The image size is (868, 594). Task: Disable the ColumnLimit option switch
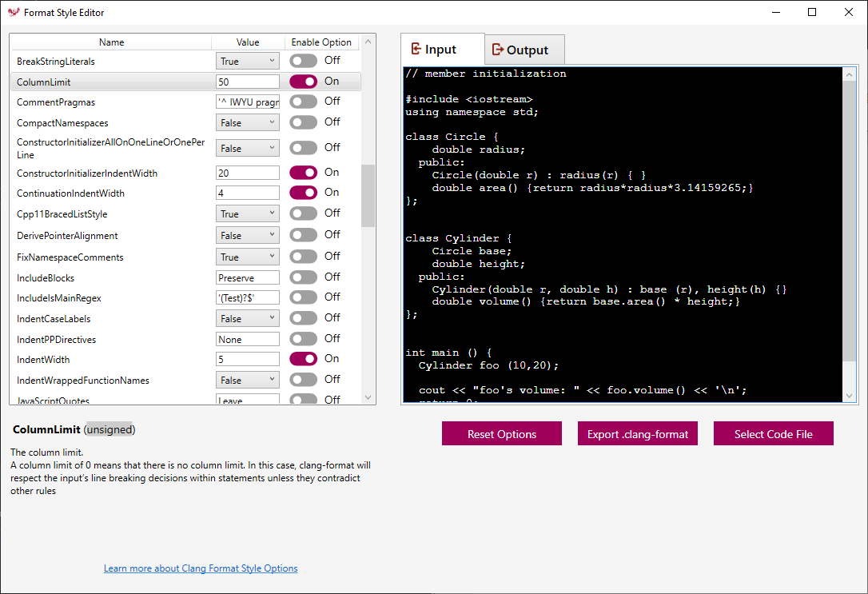304,82
